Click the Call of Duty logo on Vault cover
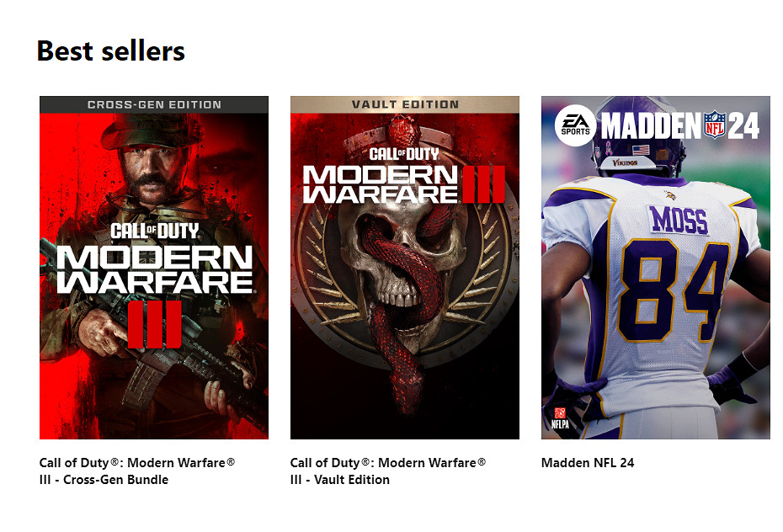 tap(404, 154)
